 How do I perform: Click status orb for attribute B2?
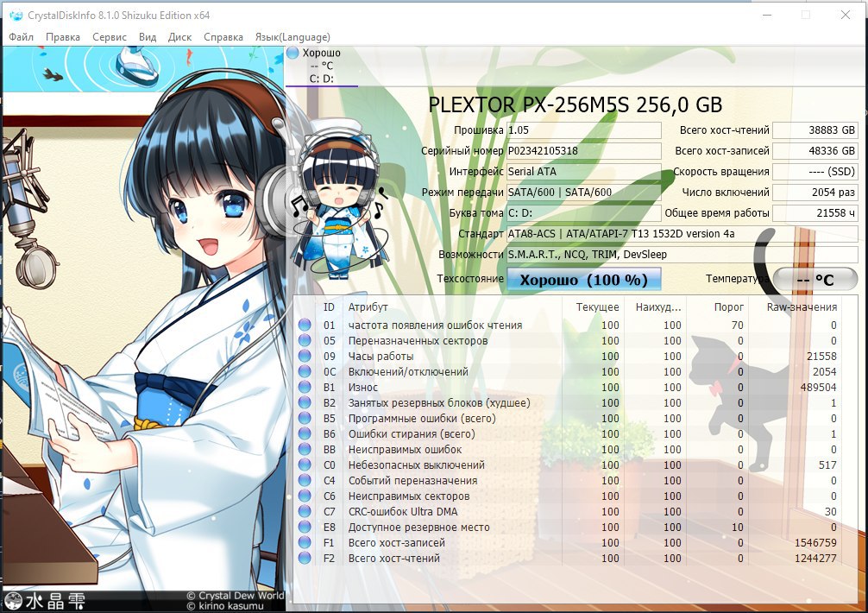click(305, 402)
